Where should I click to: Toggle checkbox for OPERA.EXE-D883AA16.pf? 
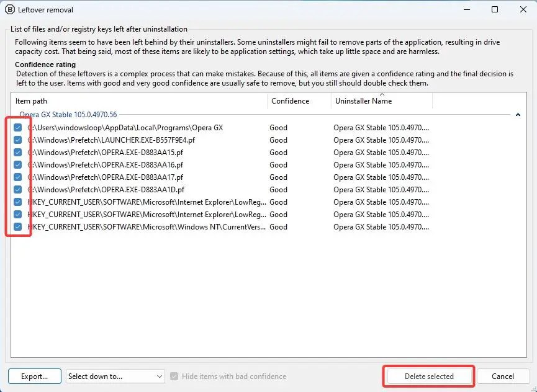pyautogui.click(x=18, y=165)
